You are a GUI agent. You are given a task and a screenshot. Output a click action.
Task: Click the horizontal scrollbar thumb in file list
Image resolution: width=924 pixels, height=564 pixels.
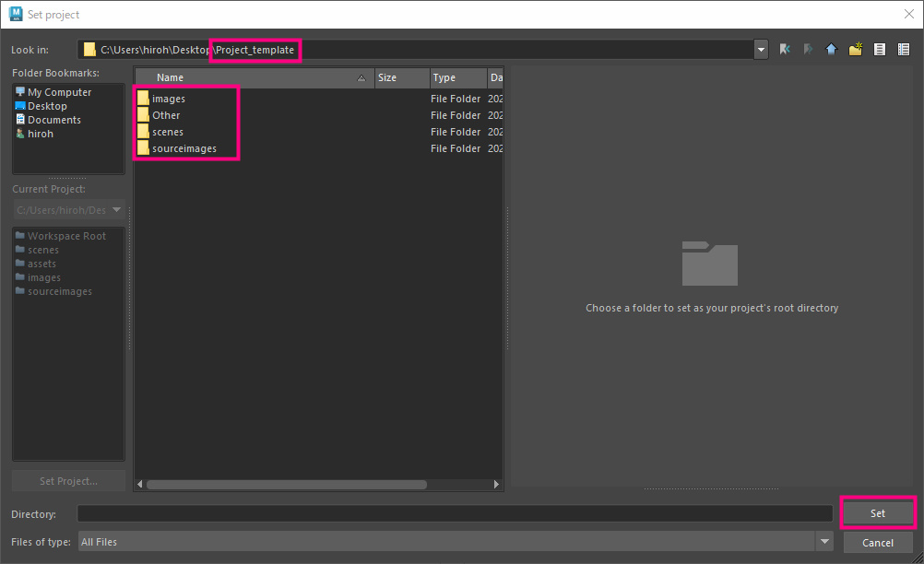pos(287,485)
